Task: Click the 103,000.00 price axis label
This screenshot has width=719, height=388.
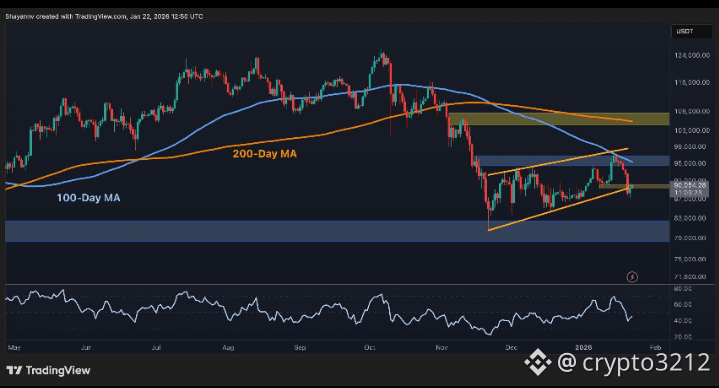Action: point(692,131)
